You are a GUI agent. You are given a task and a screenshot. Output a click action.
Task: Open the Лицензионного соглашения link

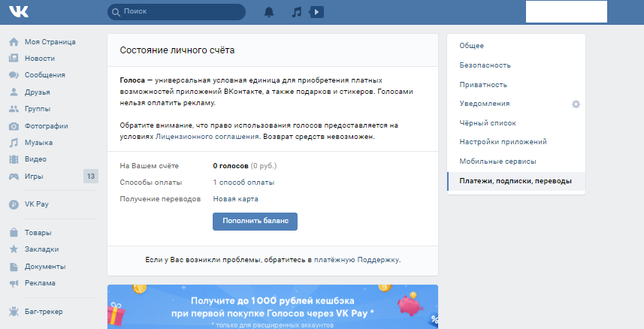[207, 137]
